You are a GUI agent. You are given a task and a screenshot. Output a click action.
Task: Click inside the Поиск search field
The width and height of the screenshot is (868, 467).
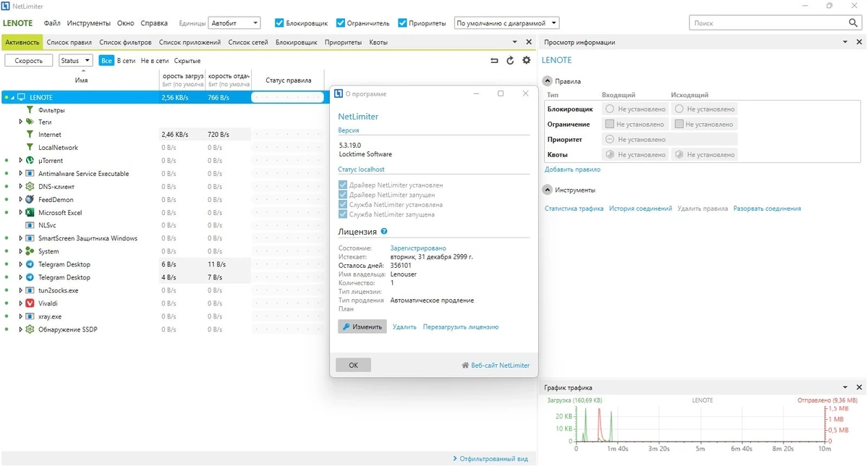(x=768, y=23)
